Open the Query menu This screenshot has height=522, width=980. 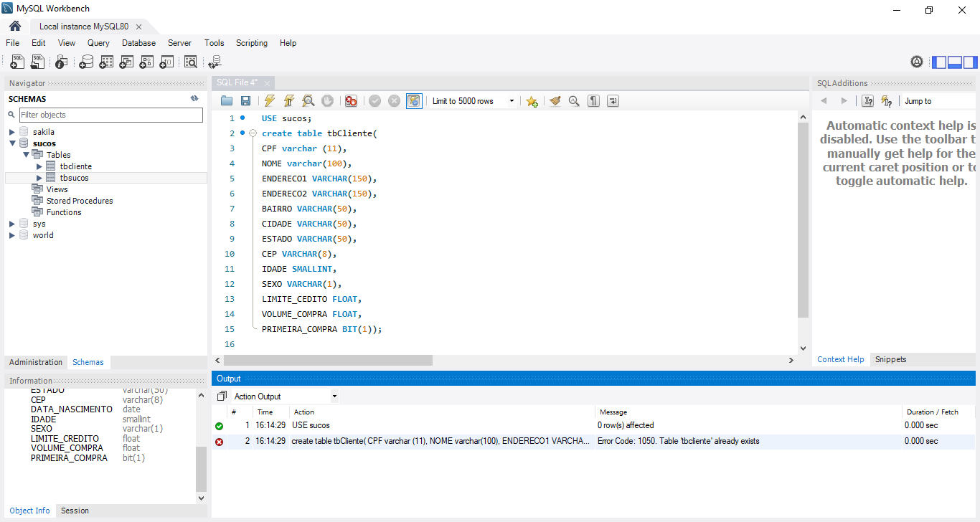click(x=98, y=43)
